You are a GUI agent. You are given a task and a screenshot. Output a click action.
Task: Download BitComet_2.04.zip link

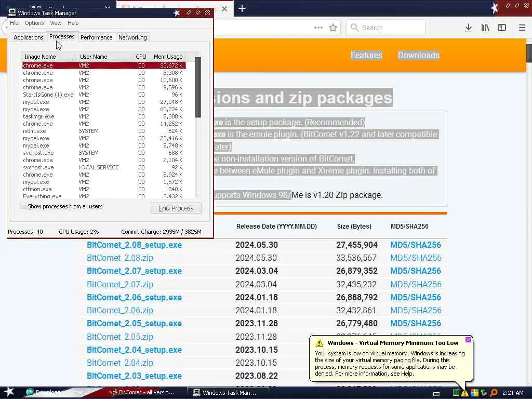click(x=120, y=363)
